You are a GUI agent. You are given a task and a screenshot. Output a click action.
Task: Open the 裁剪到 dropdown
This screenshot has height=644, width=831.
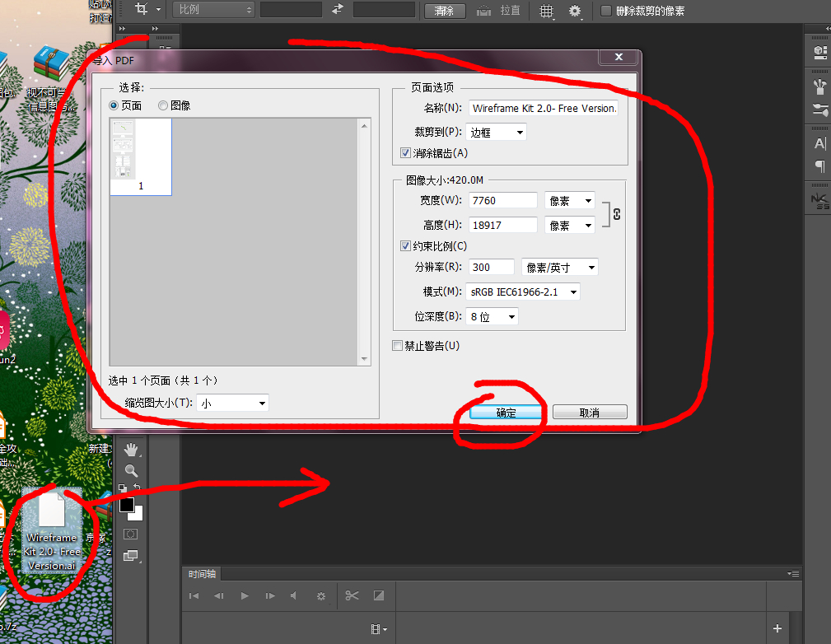point(497,132)
